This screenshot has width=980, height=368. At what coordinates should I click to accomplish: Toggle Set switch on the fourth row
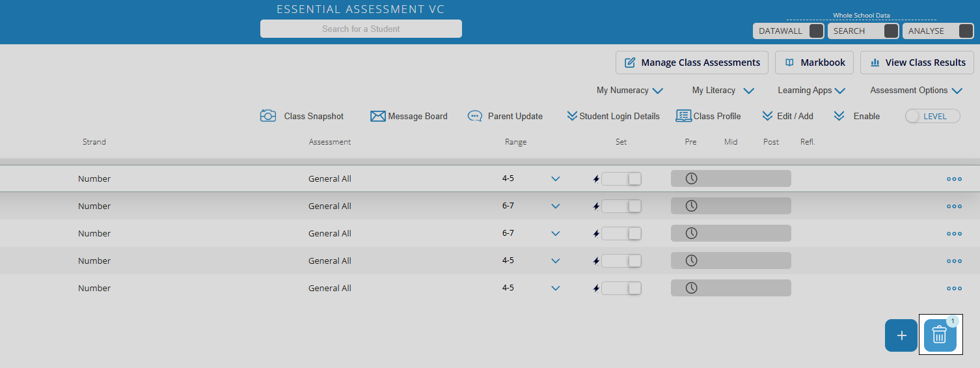[x=621, y=261]
